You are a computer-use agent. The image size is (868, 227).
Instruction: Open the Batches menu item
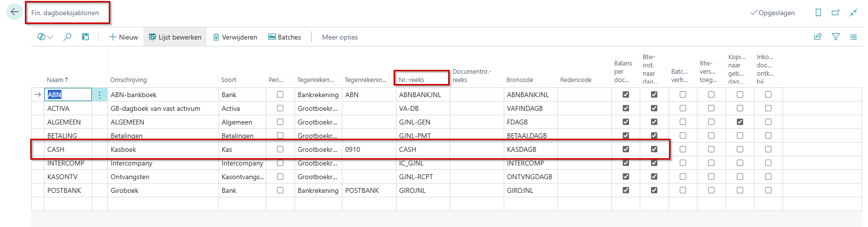(284, 37)
